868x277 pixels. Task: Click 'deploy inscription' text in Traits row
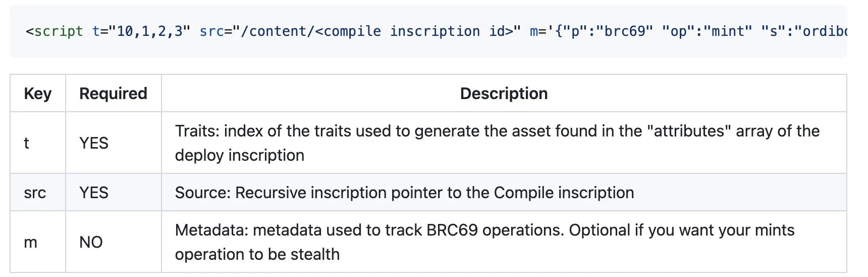[240, 155]
